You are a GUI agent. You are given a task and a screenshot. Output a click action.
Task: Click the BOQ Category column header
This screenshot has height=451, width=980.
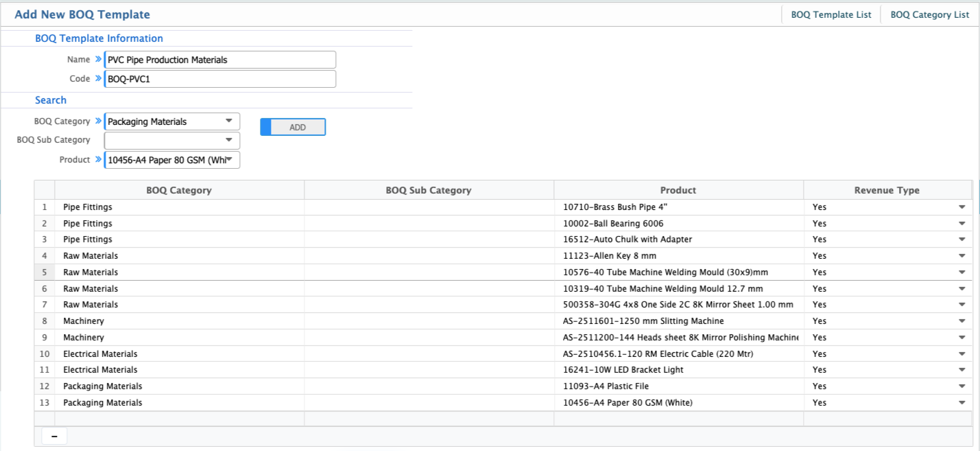179,190
